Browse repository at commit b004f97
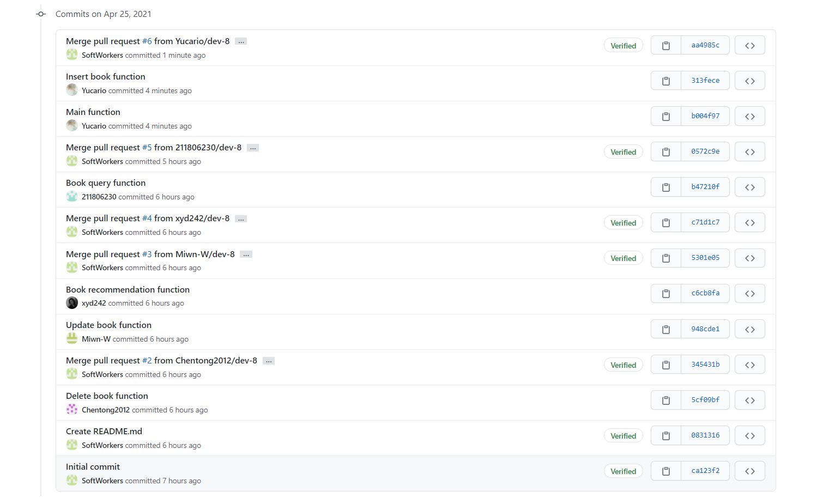Screen dimensions: 835x504 coord(749,117)
